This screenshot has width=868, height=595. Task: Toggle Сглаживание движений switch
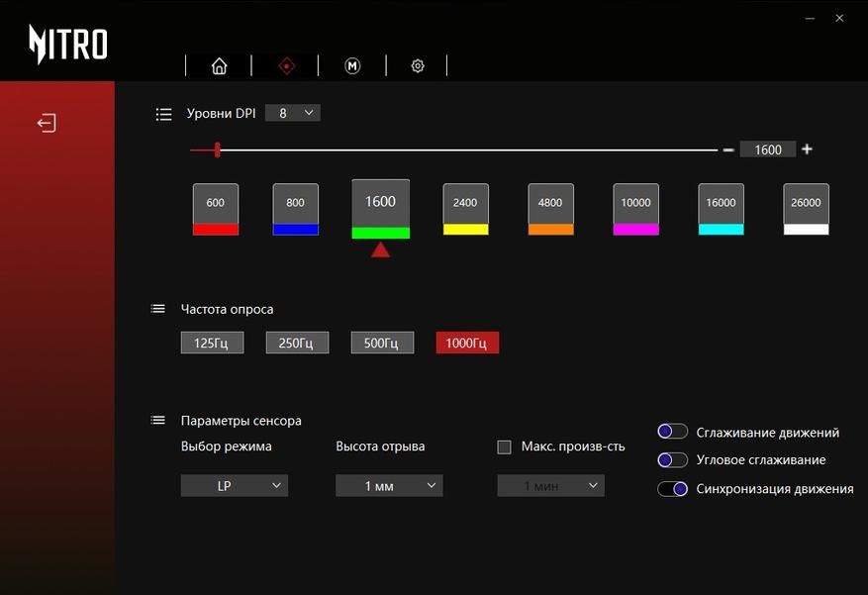pyautogui.click(x=673, y=432)
